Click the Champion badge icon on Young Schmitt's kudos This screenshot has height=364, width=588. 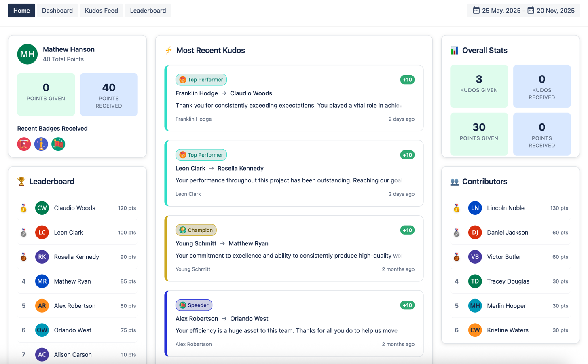click(x=182, y=230)
